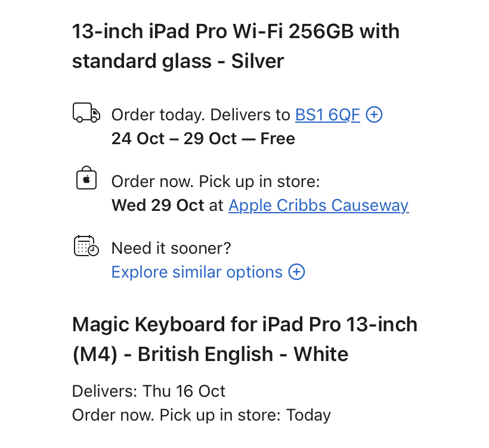The width and height of the screenshot is (489, 448).
Task: Expand postcode options via plus circle icon
Action: tap(374, 114)
